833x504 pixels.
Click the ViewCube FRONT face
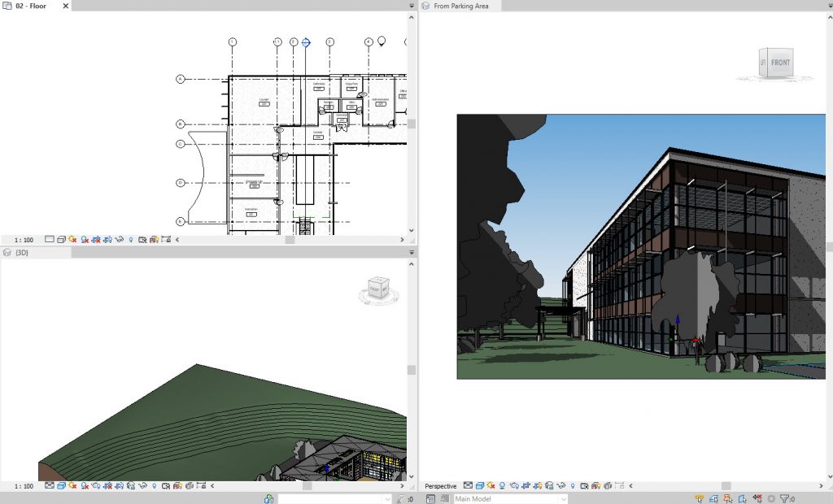click(x=779, y=63)
